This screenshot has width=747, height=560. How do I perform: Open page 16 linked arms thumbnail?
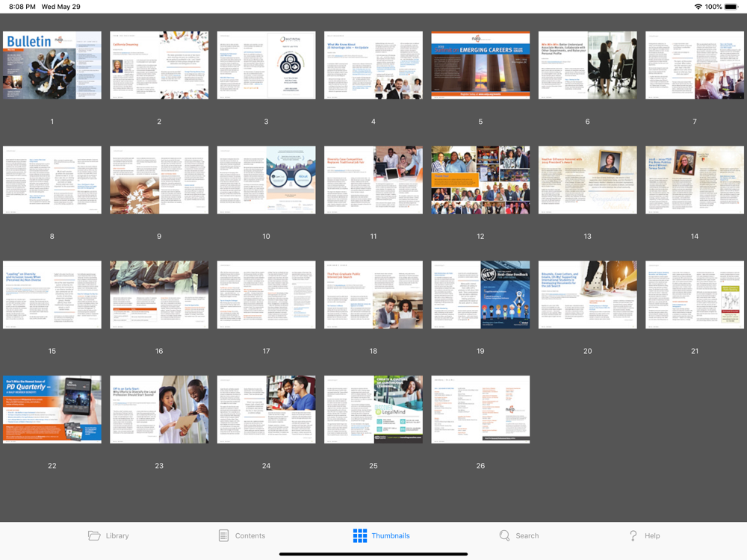(159, 295)
